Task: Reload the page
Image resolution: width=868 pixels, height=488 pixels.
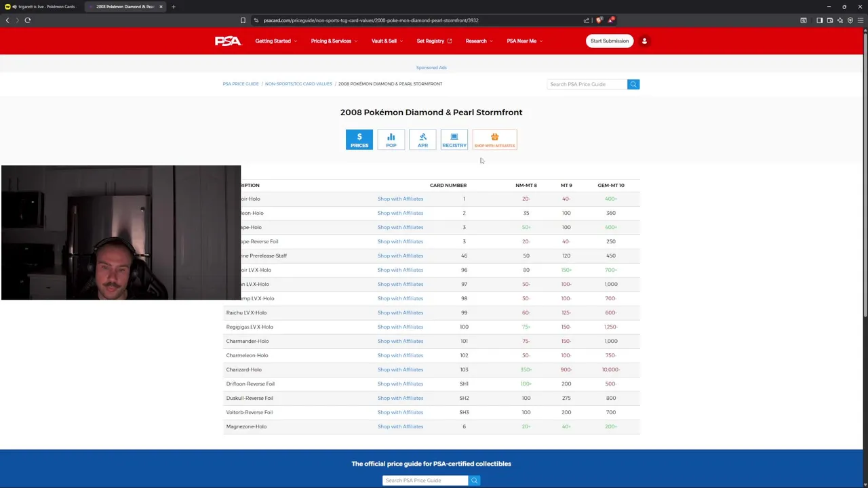Action: [x=28, y=20]
